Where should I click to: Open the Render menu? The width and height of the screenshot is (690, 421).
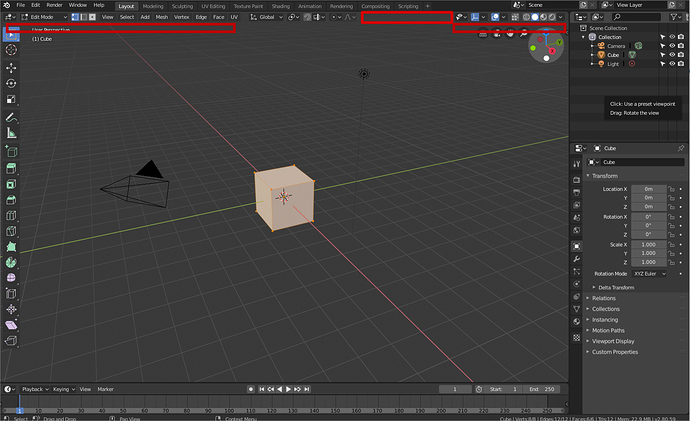(x=55, y=5)
